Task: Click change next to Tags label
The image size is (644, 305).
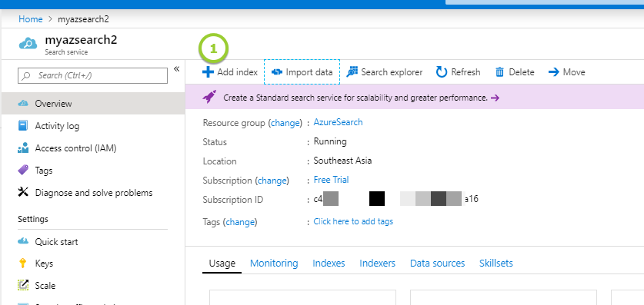Action: tap(240, 222)
